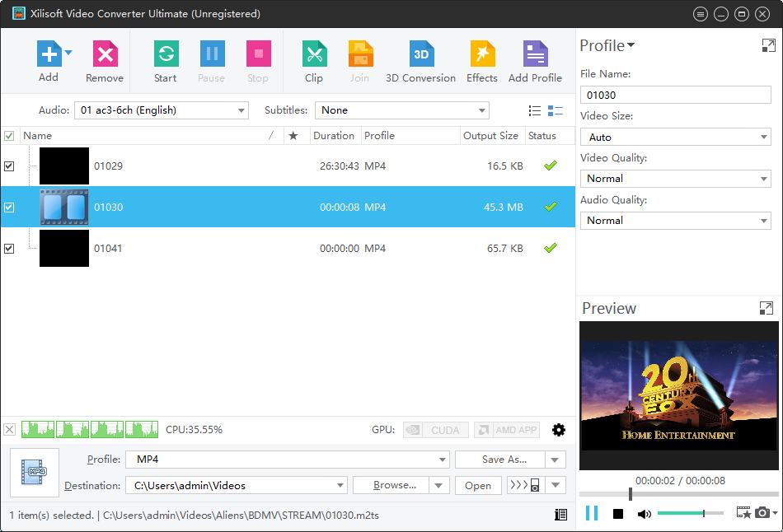Click the Browse... button
Viewport: 783px width, 532px height.
394,486
